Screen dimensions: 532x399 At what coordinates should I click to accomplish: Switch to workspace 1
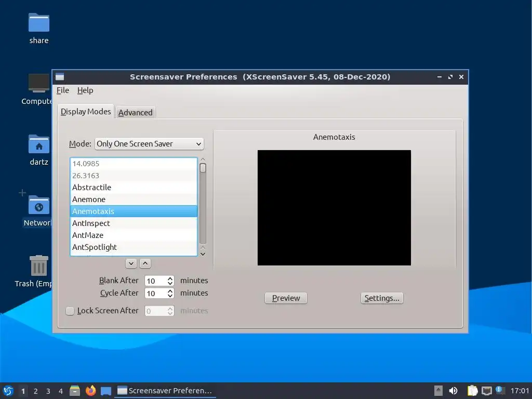23,391
